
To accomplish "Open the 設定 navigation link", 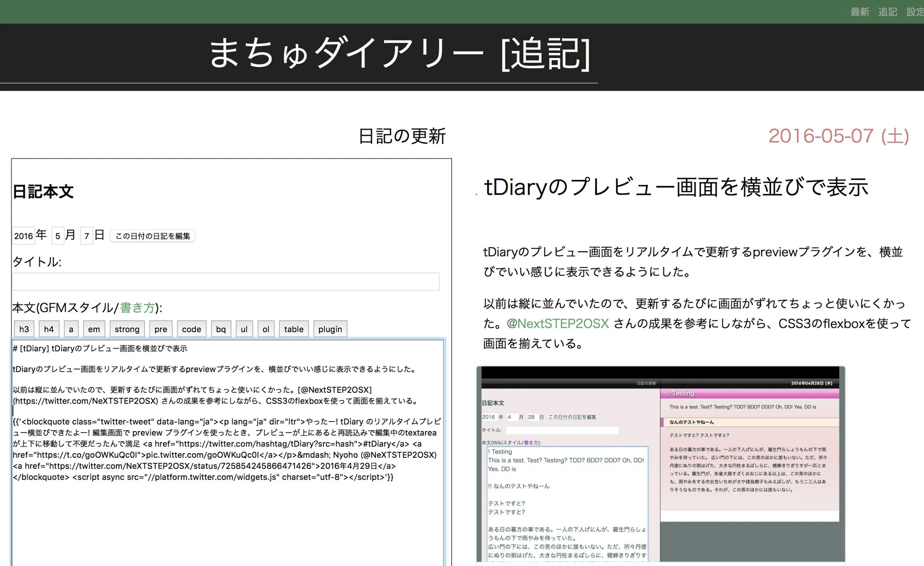I will [x=915, y=12].
